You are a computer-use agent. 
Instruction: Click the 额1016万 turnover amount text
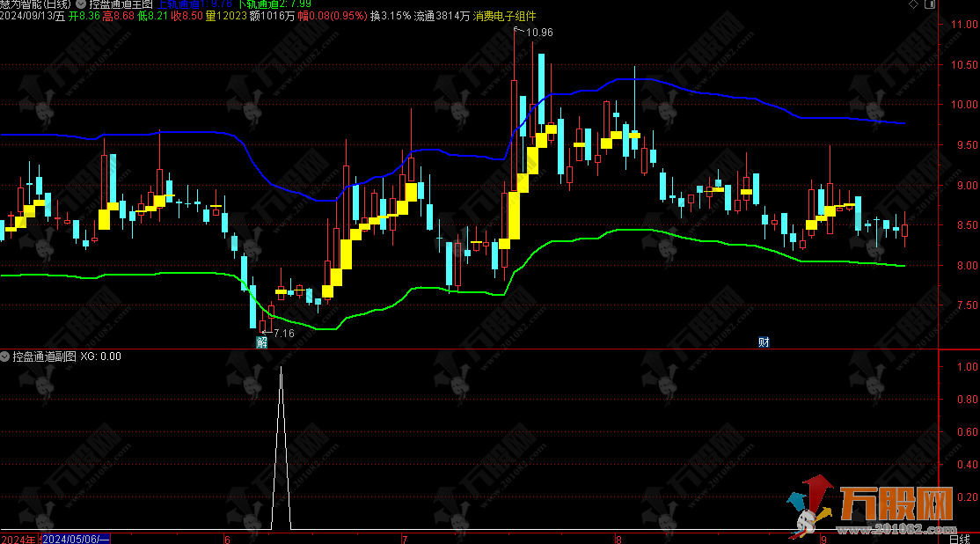point(273,16)
